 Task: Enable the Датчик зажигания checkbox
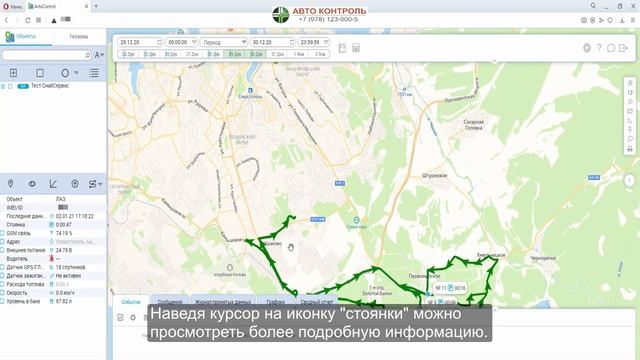2,276
